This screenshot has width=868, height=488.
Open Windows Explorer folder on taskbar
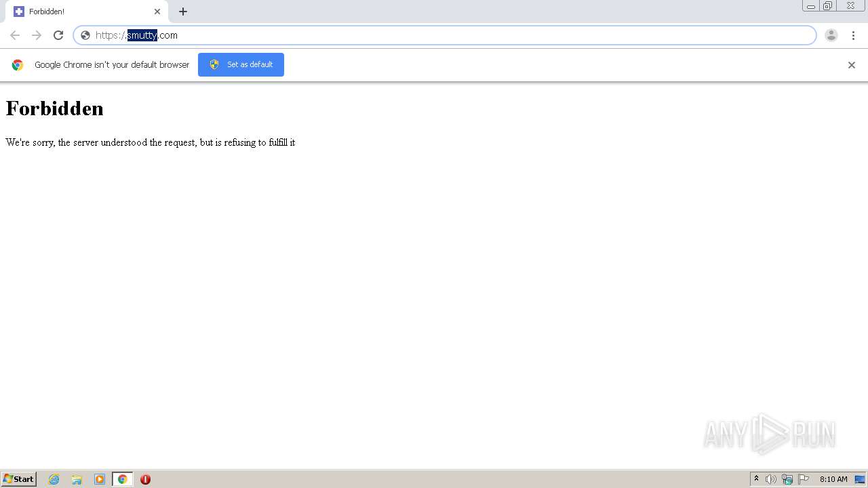(77, 479)
